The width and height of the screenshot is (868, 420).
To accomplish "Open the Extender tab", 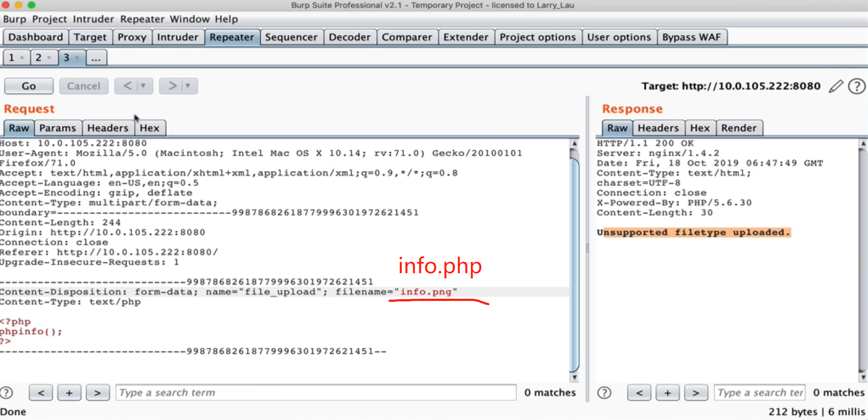I will (x=466, y=37).
